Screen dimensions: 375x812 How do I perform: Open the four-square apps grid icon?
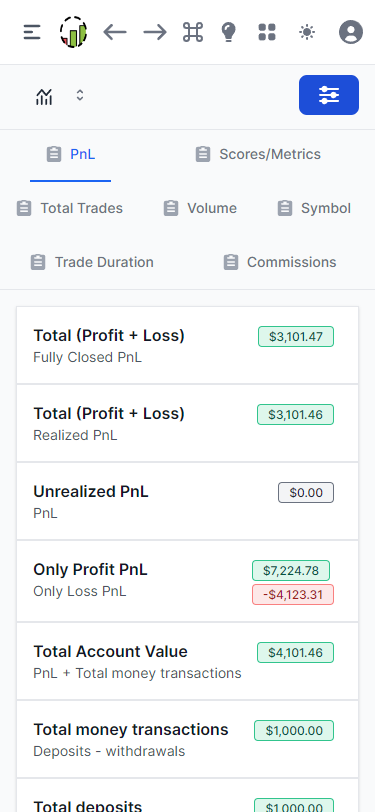267,32
